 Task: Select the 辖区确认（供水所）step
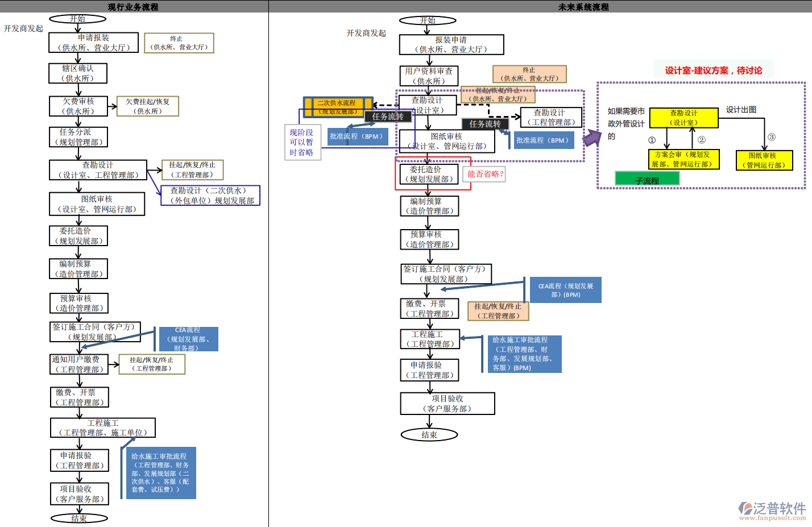coord(78,73)
